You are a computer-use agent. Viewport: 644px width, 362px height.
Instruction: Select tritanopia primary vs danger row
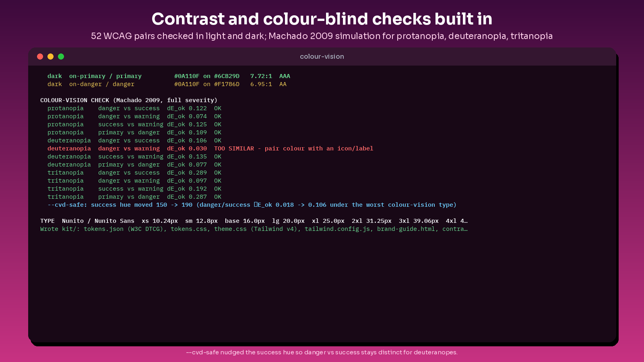coord(134,197)
